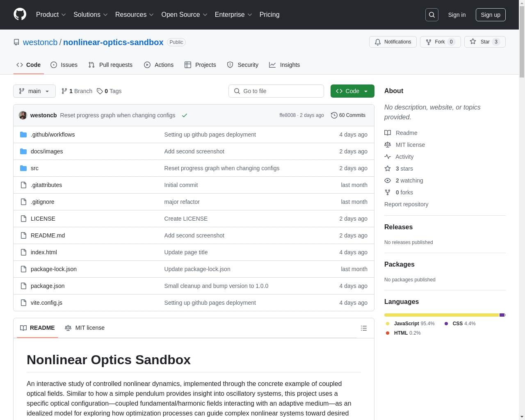Click the folder icon for .github/workflows
525x420 pixels.
(23, 135)
